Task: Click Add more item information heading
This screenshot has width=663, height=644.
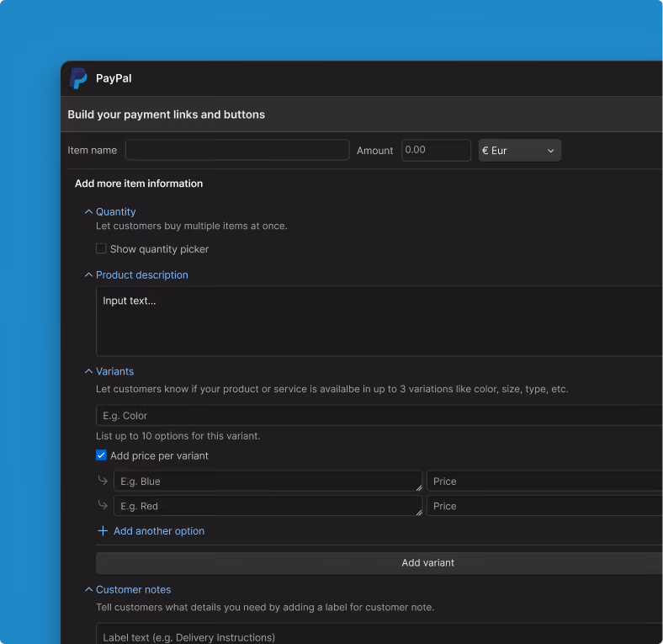Action: [139, 184]
